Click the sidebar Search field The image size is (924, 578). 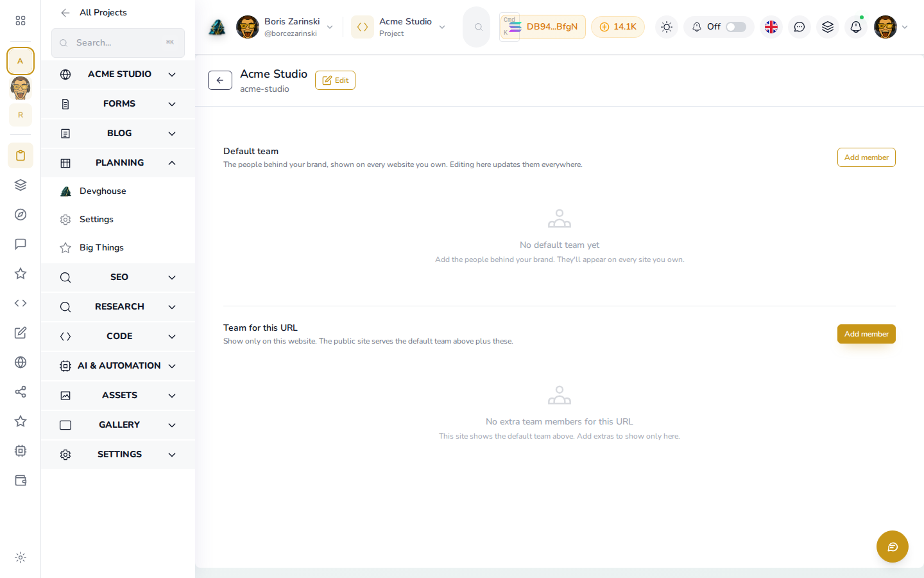[118, 43]
